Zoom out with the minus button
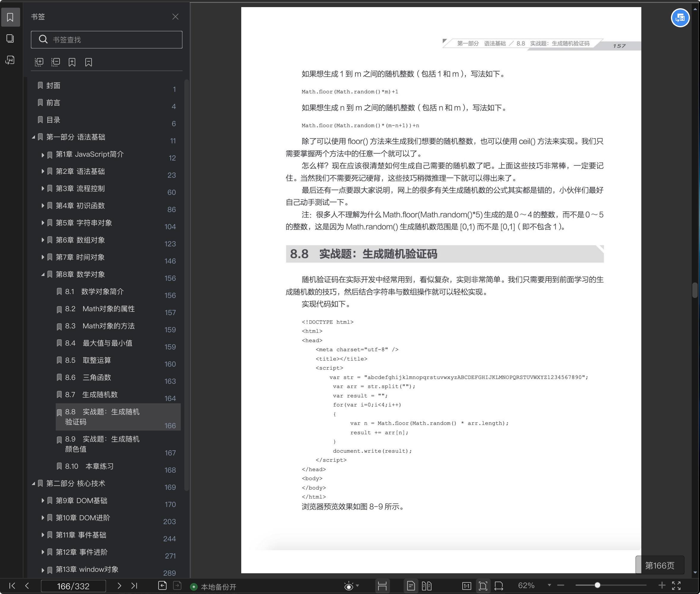The width and height of the screenshot is (700, 594). coord(560,585)
